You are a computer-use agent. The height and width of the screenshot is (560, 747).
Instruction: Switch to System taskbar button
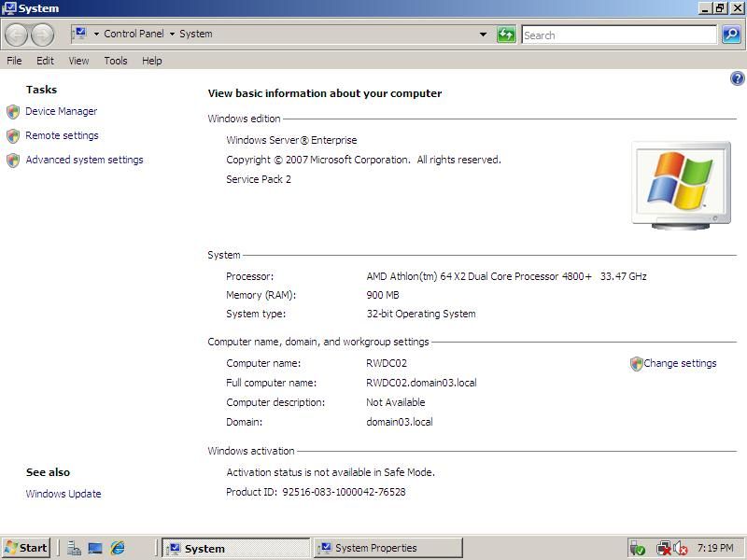tap(236, 548)
